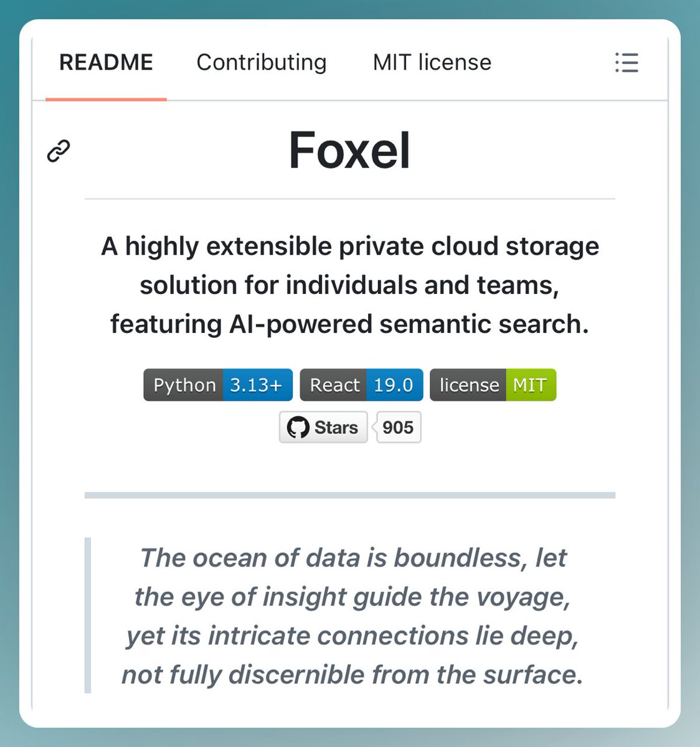Open the MIT license tab
Viewport: 700px width, 747px height.
pyautogui.click(x=432, y=62)
